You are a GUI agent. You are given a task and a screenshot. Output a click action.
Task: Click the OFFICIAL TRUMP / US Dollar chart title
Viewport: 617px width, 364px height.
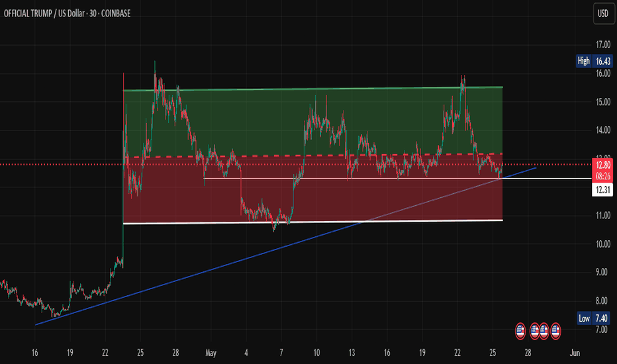point(67,13)
